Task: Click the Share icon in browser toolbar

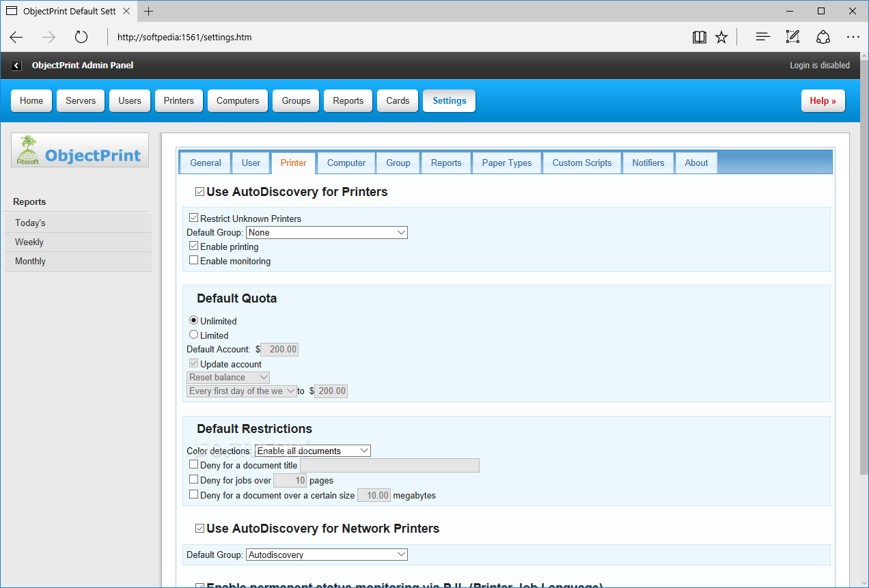Action: pos(823,37)
